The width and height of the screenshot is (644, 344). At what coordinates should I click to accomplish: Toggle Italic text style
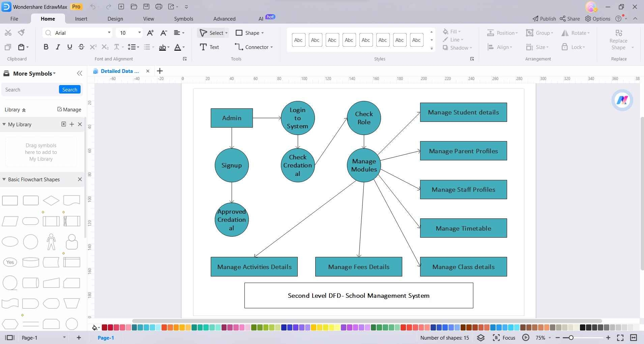click(58, 47)
